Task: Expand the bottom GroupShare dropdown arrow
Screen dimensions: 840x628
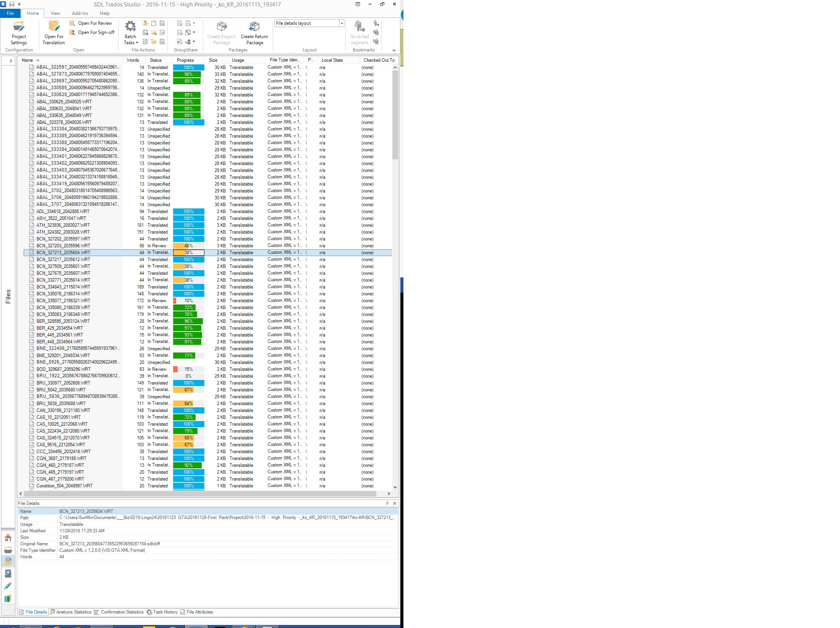Action: (194, 42)
